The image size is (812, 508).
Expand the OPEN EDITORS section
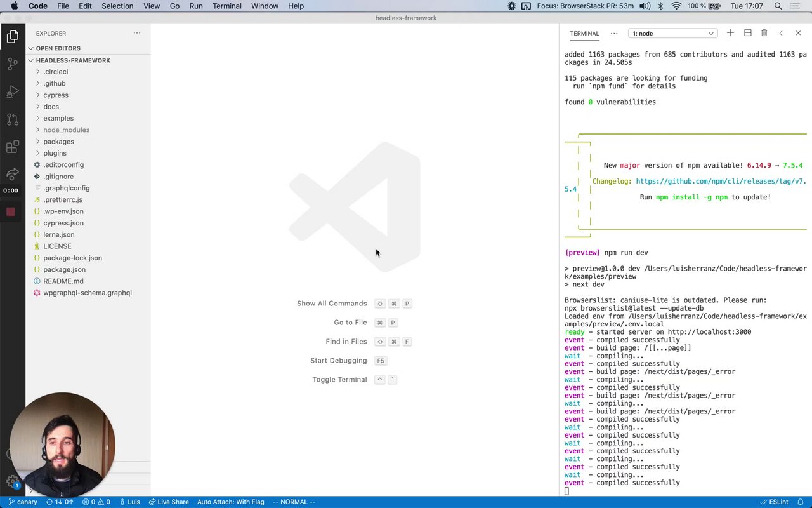click(88, 48)
